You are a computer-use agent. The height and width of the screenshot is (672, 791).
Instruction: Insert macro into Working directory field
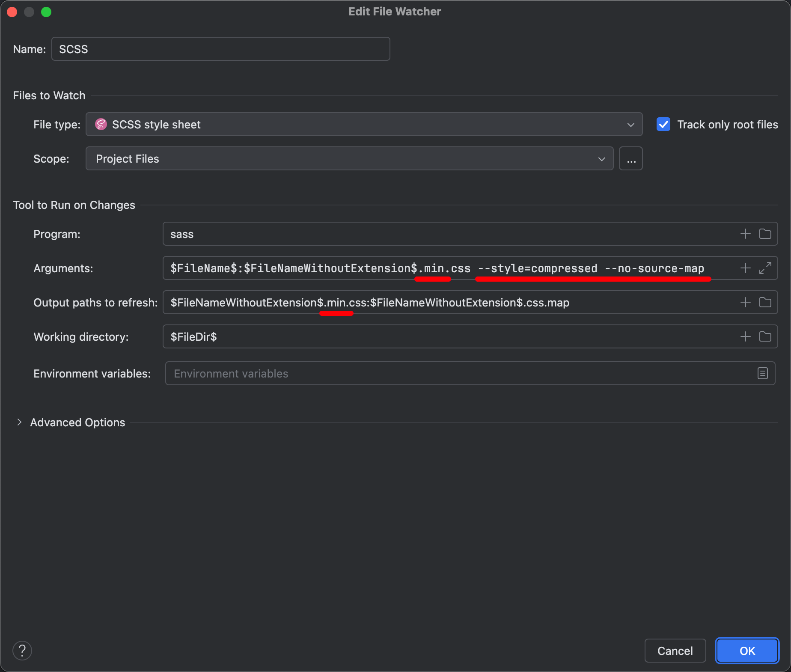coord(745,336)
